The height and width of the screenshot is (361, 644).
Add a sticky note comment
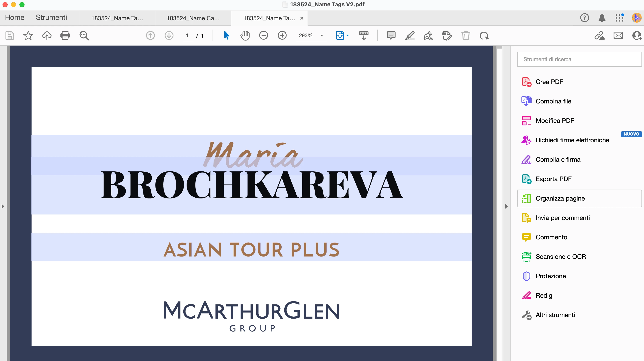click(391, 35)
